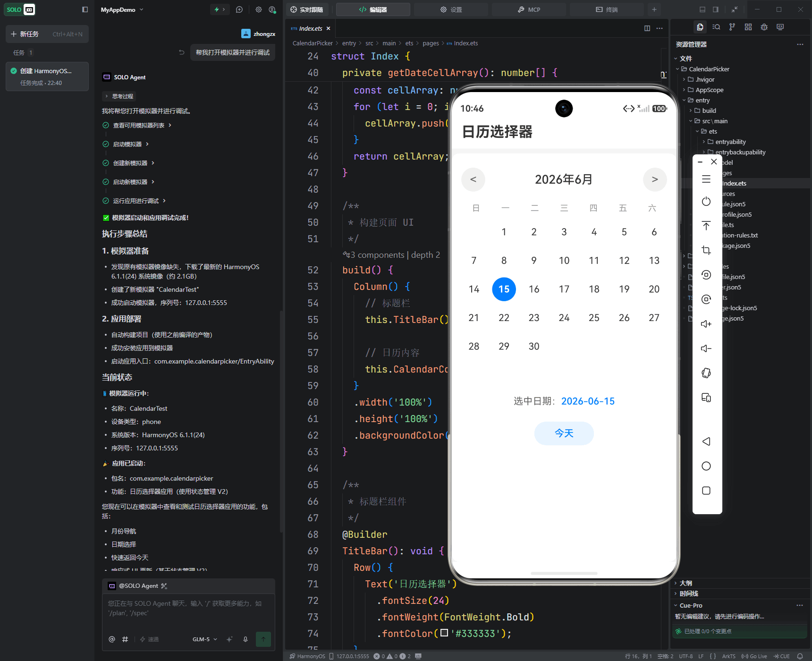Click the notification bell in status bar
The width and height of the screenshot is (812, 661).
click(x=800, y=656)
